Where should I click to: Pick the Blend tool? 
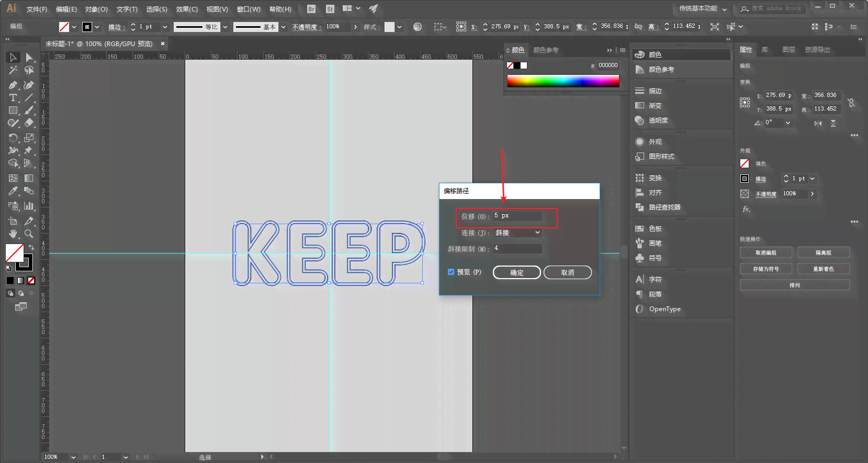coord(29,191)
